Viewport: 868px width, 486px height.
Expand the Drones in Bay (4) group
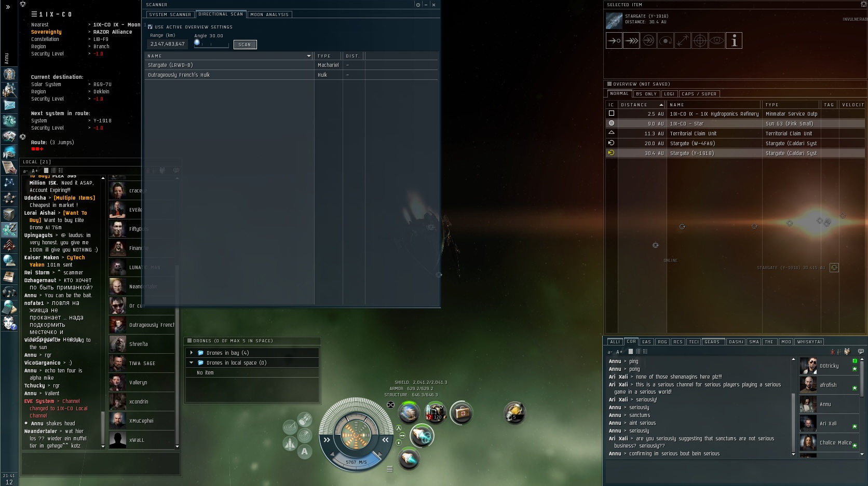[192, 353]
